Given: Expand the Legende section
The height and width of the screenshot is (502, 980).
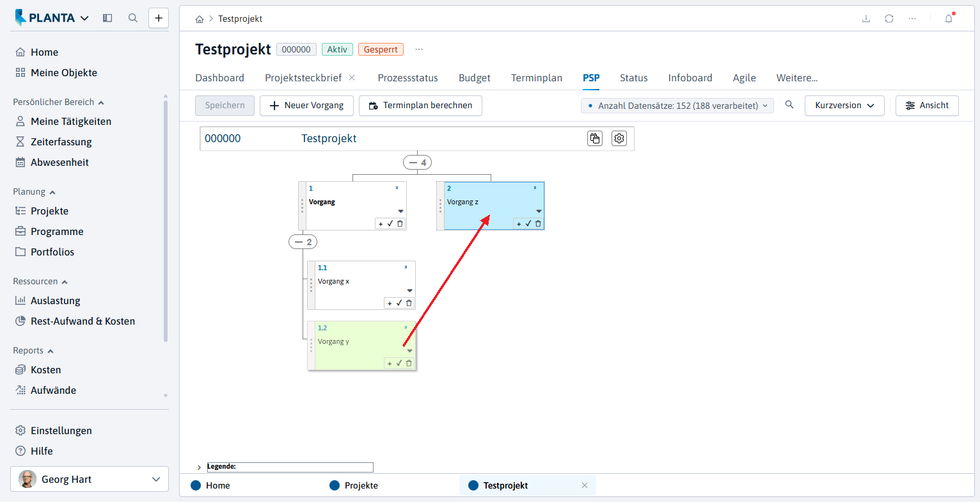Looking at the screenshot, I should pos(199,467).
